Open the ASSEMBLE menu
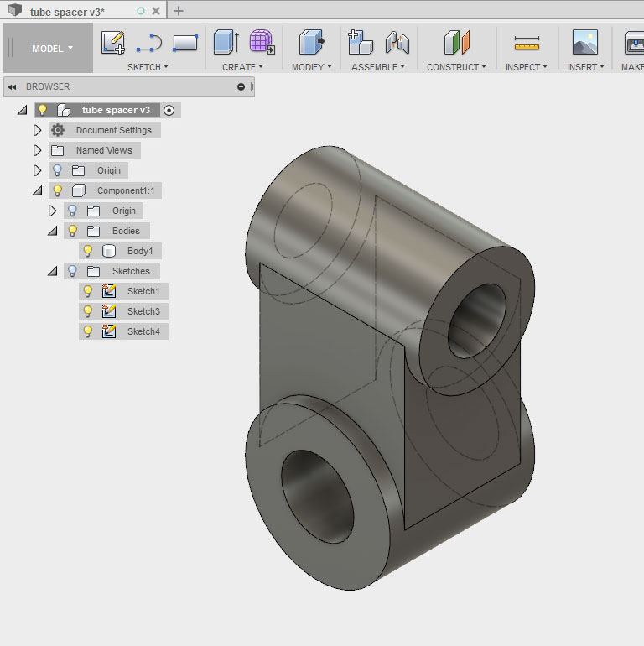Screen dimensions: 644x646 pyautogui.click(x=378, y=67)
